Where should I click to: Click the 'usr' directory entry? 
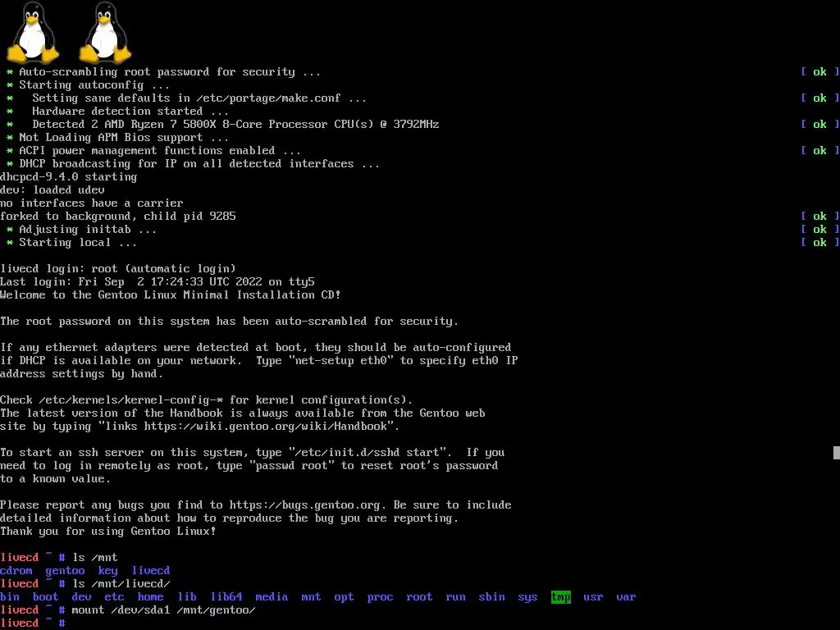pyautogui.click(x=593, y=597)
